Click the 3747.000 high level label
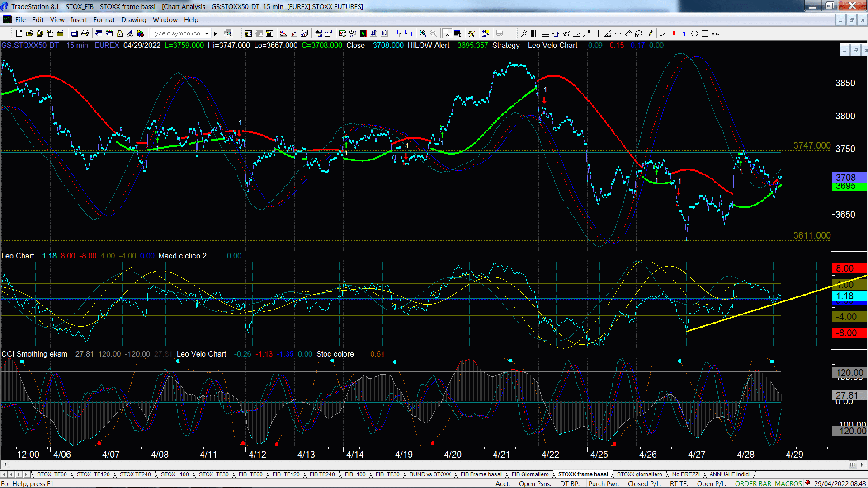Viewport: 868px width, 488px height. tap(812, 145)
